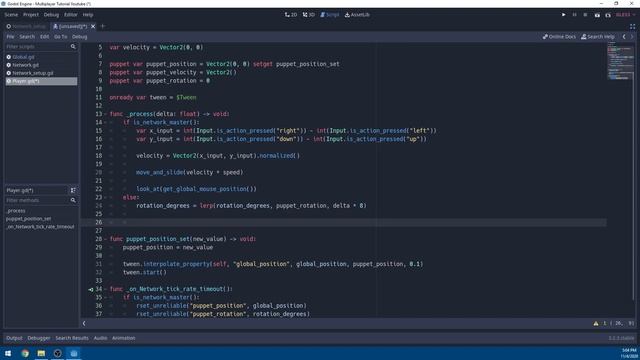Viewport: 640px width, 360px height.
Task: Toggle alphabetical sorting of methods list
Action: tap(73, 190)
